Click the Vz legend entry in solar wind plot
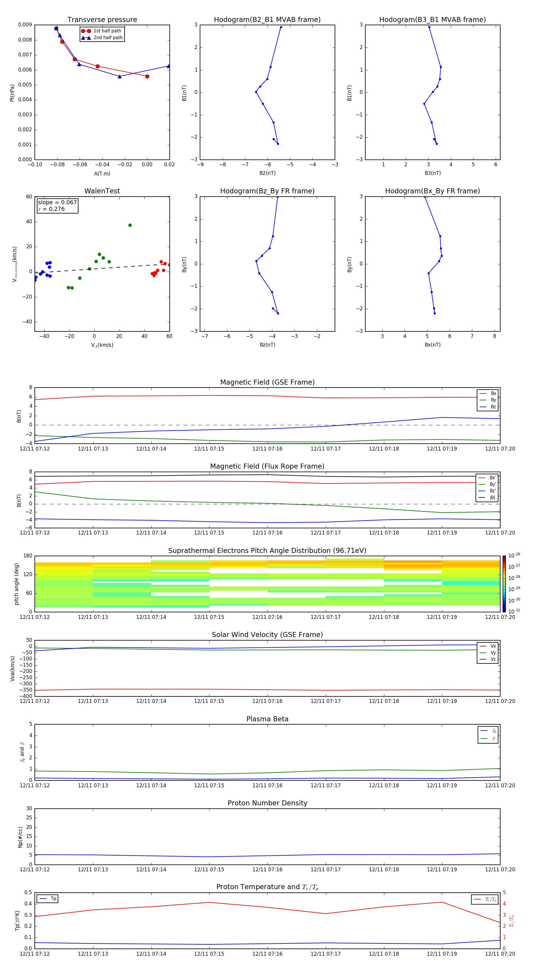Screen dimensions: 535x980 tap(488, 659)
